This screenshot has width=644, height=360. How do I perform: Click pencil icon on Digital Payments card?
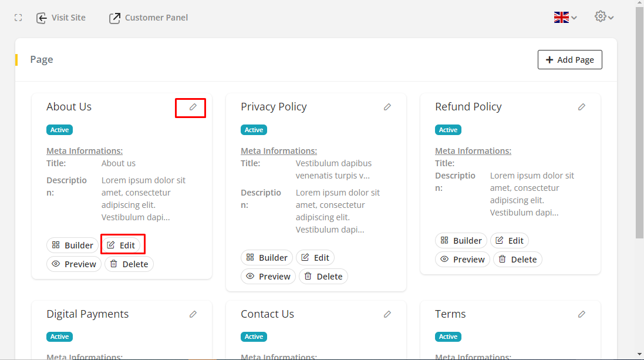point(193,314)
